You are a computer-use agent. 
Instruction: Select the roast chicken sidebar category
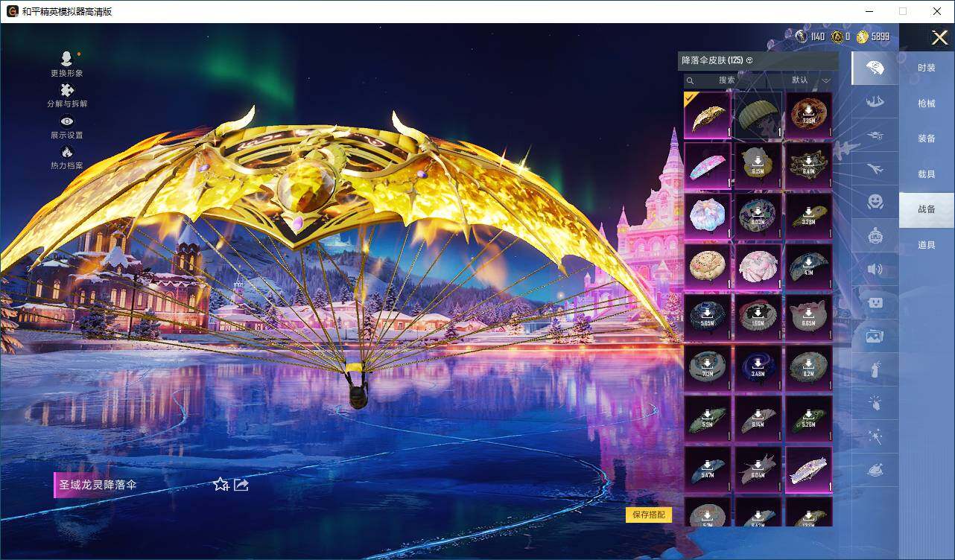point(875,470)
